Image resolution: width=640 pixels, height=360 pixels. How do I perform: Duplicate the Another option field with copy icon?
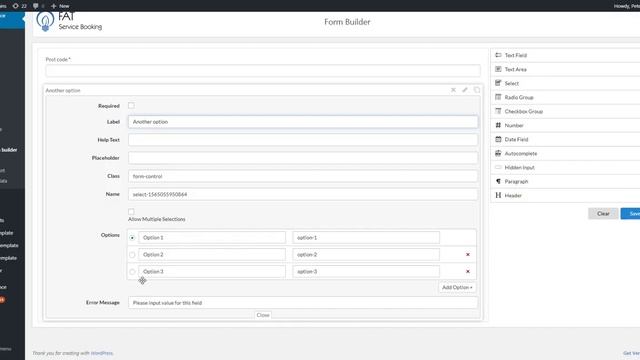point(477,90)
